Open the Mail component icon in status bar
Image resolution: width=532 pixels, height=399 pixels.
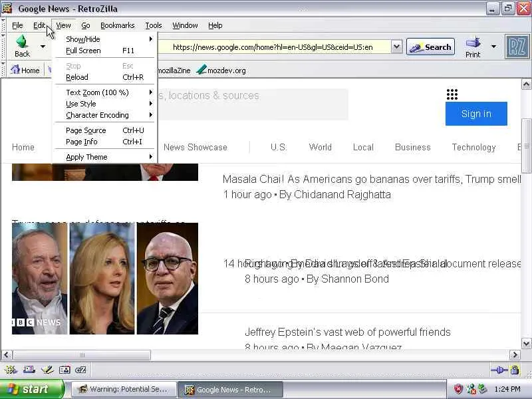[29, 370]
